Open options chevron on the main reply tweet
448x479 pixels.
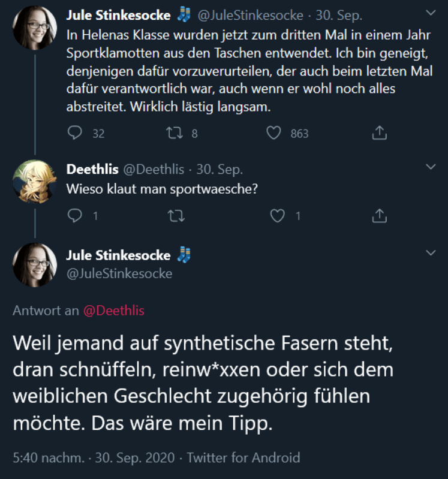(431, 253)
